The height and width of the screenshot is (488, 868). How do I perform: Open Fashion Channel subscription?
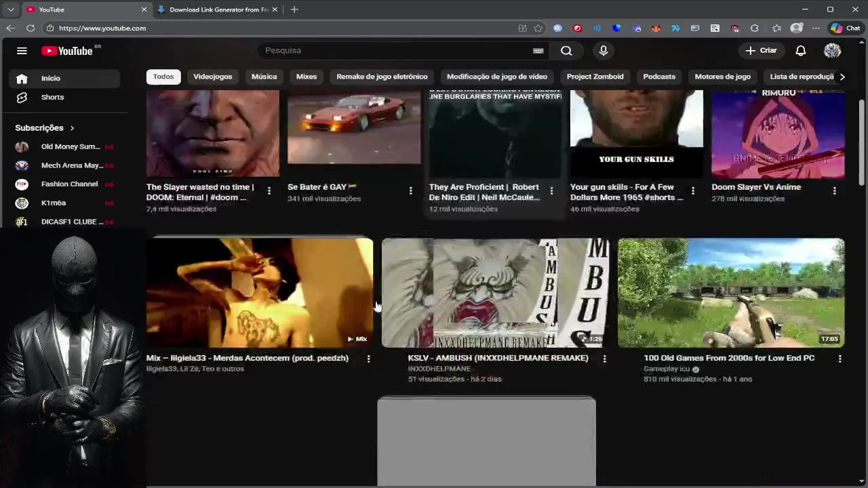click(x=65, y=184)
